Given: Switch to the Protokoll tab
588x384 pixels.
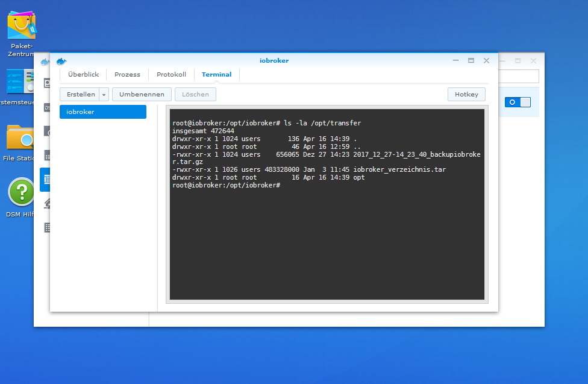Looking at the screenshot, I should point(171,74).
